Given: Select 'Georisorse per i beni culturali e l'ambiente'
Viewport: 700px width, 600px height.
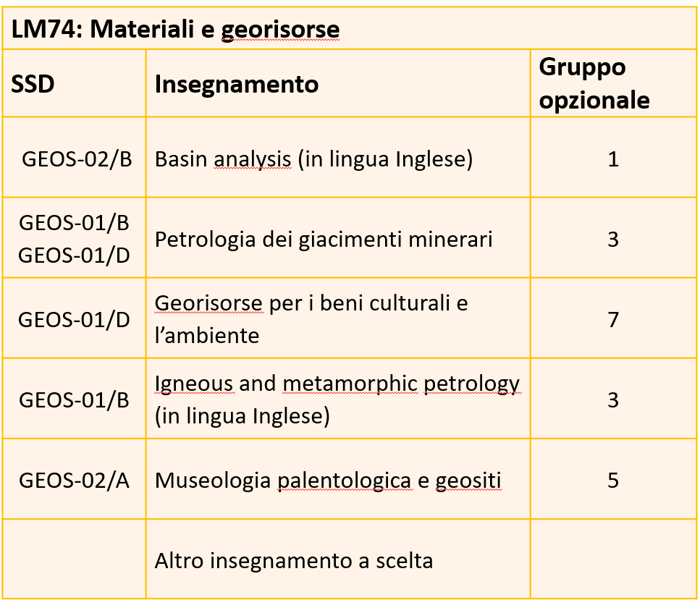Looking at the screenshot, I should 311,319.
